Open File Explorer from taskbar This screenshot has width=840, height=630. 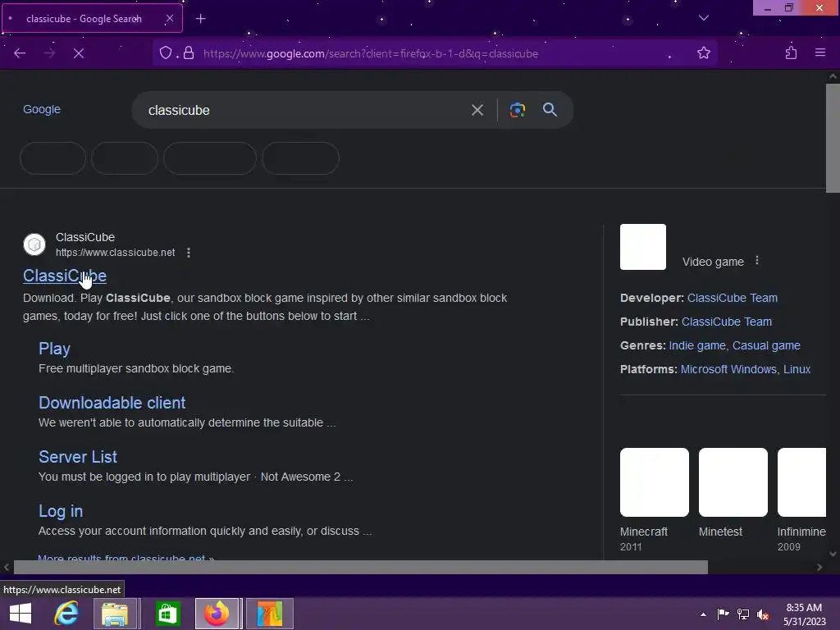pyautogui.click(x=115, y=614)
